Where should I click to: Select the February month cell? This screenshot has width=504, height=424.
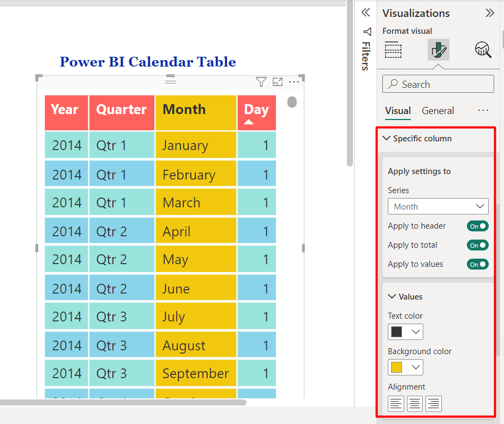point(196,175)
